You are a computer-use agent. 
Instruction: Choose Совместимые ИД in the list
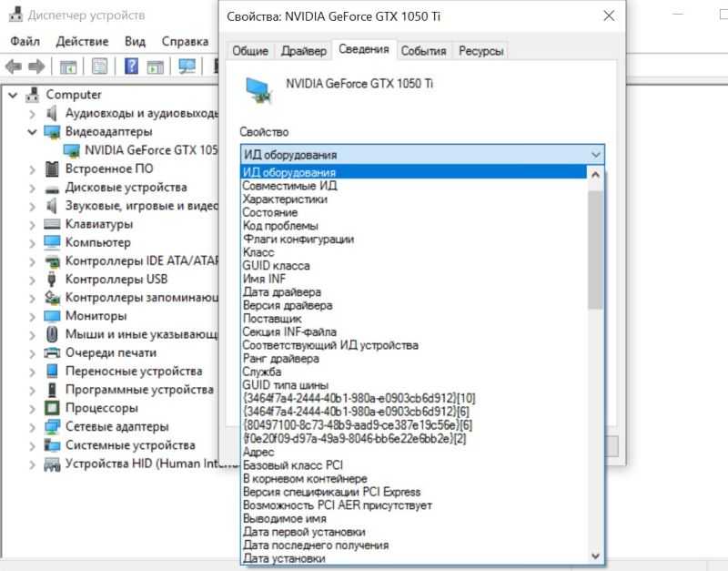pos(289,186)
